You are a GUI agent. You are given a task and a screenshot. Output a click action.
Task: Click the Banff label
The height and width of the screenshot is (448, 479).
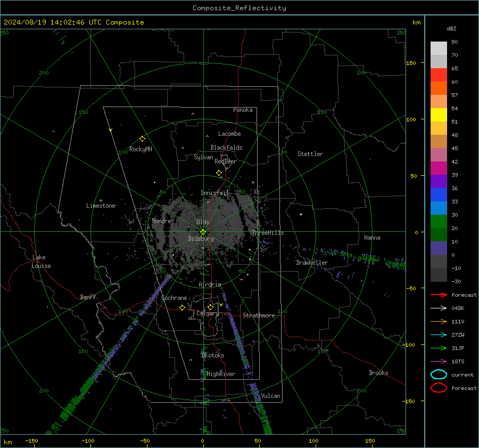pos(88,297)
